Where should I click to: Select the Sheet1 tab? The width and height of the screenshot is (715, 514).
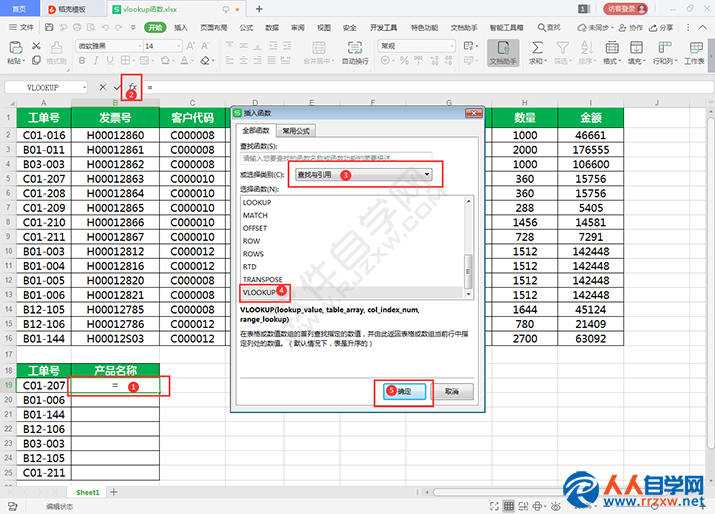[x=88, y=492]
